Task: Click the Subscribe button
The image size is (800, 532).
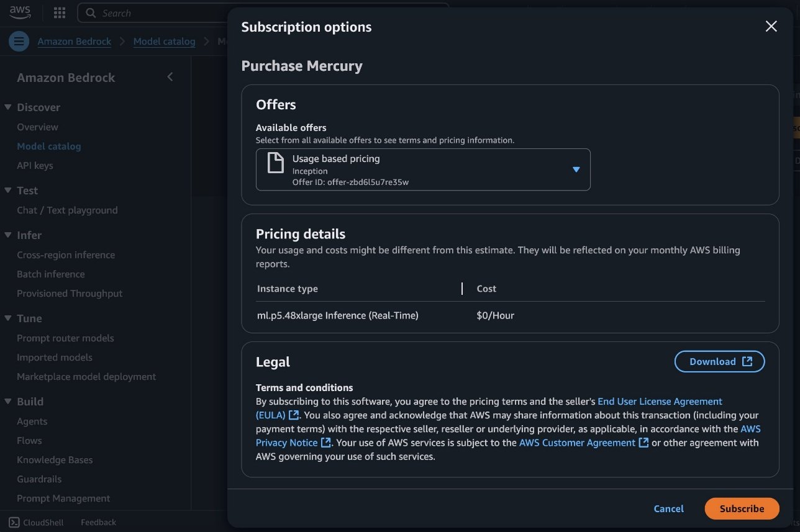Action: click(742, 508)
